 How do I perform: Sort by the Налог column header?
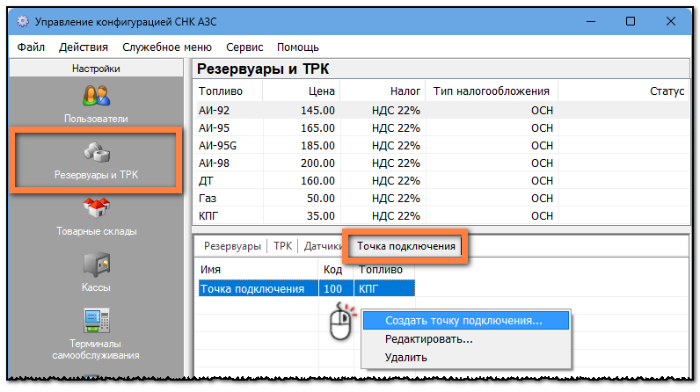tap(383, 91)
